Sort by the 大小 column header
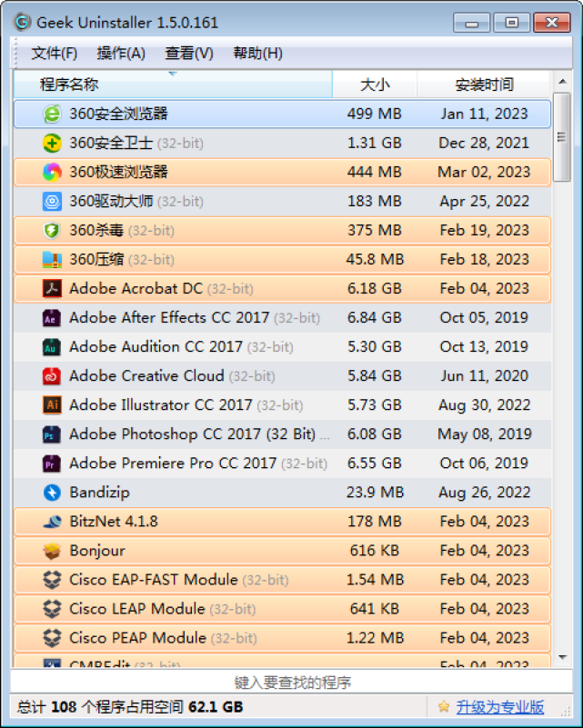Screen dimensions: 583x728 click(375, 85)
